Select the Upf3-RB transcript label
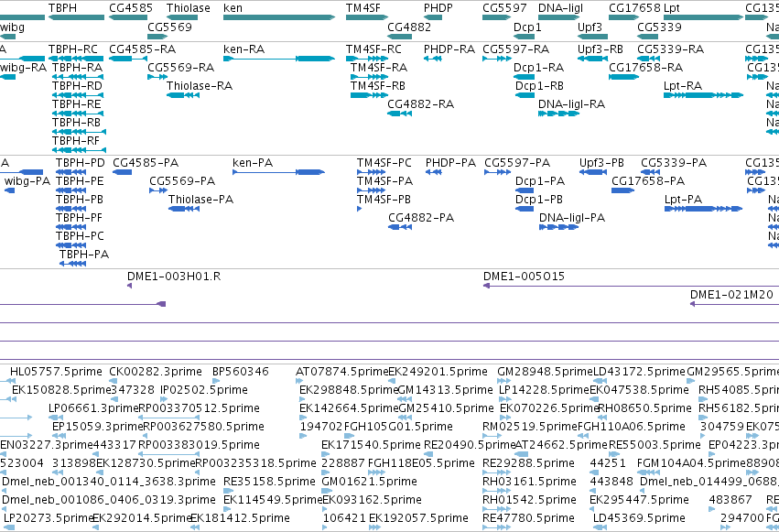Image resolution: width=779 pixels, height=532 pixels. (x=600, y=49)
